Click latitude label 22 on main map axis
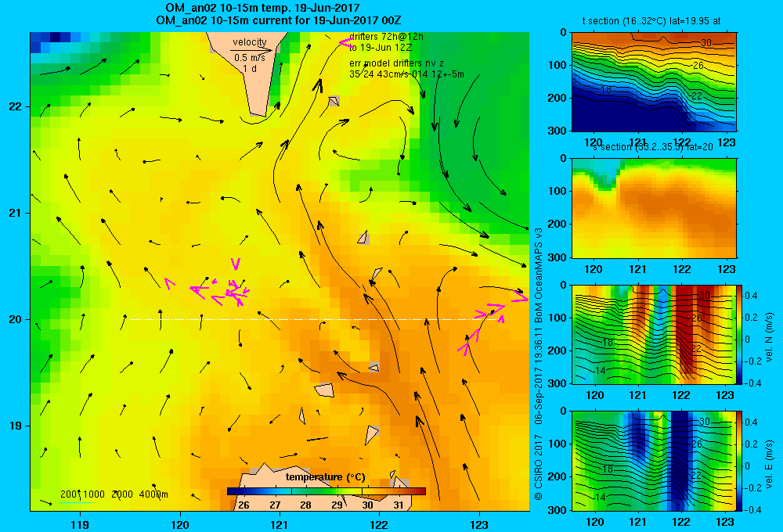The image size is (783, 532). point(15,106)
